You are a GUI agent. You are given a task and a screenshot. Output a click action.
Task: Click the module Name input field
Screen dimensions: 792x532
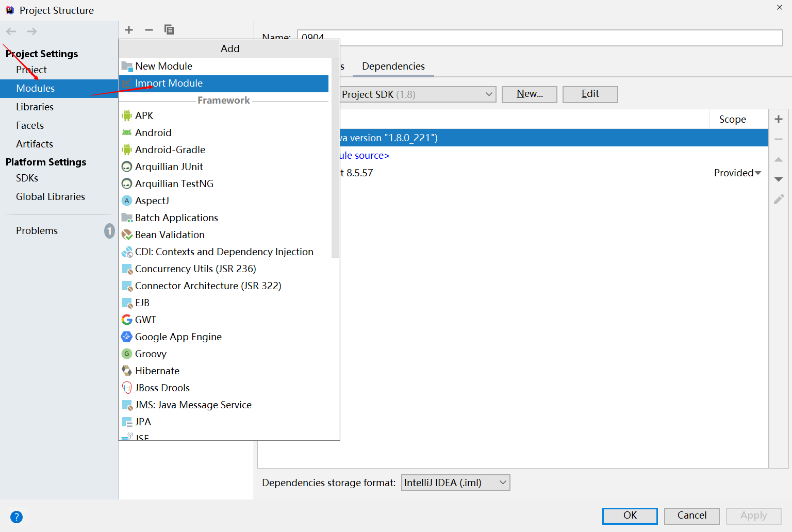(540, 38)
